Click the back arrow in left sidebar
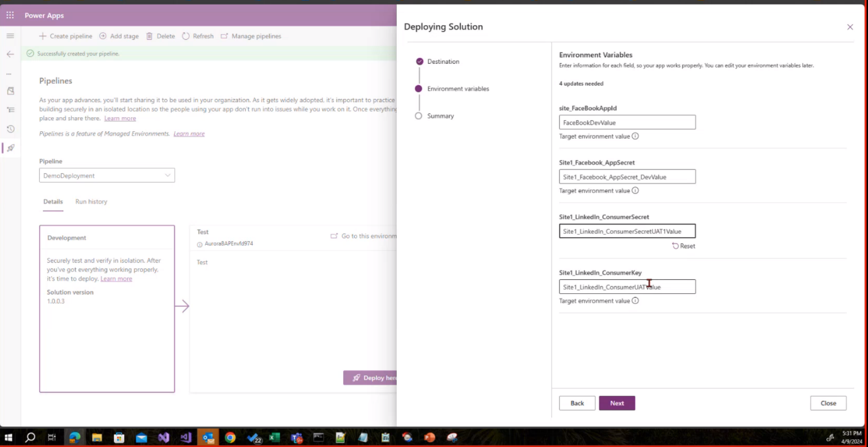The width and height of the screenshot is (868, 447). [10, 54]
